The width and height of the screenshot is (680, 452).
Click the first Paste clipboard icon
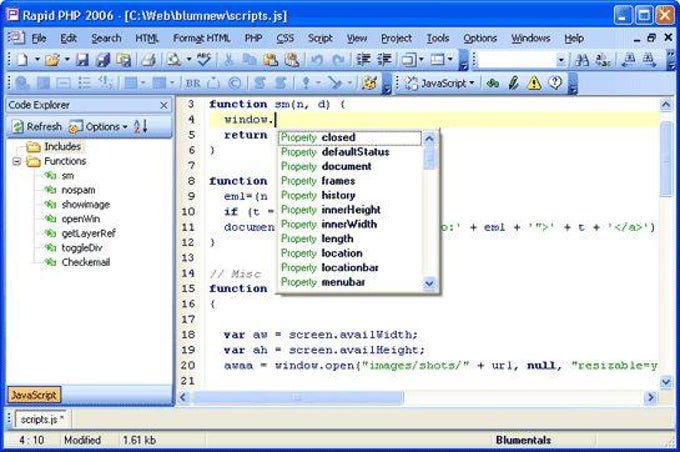pyautogui.click(x=271, y=60)
